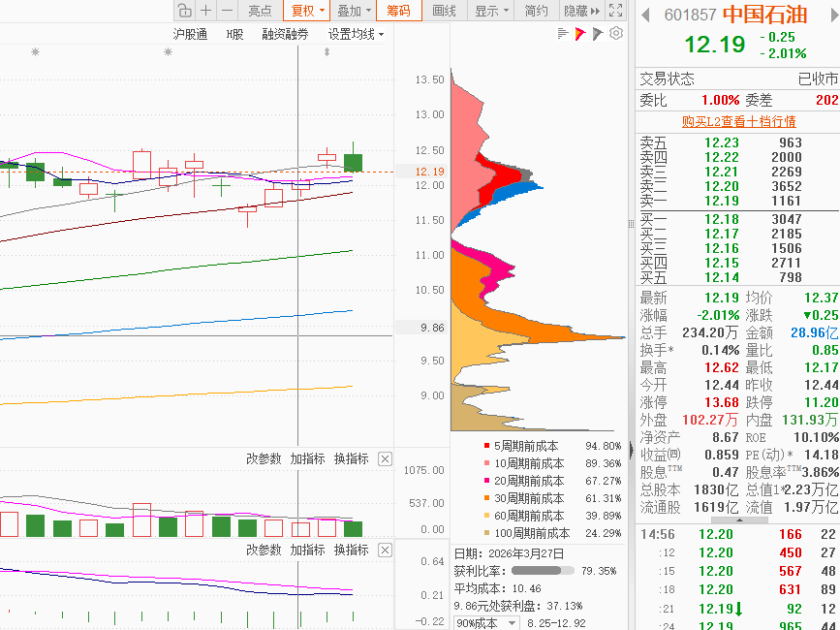Click 加指标 in volume panel
This screenshot has height=630, width=840.
[x=307, y=459]
